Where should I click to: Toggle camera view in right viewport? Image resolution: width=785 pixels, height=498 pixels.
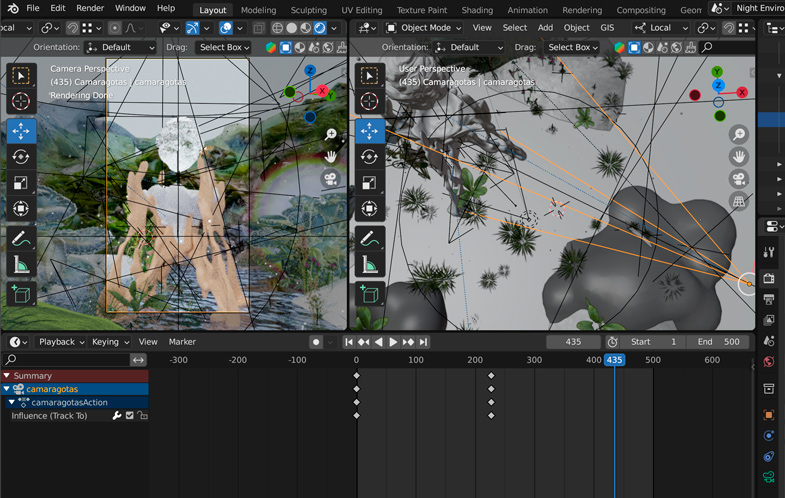tap(739, 179)
